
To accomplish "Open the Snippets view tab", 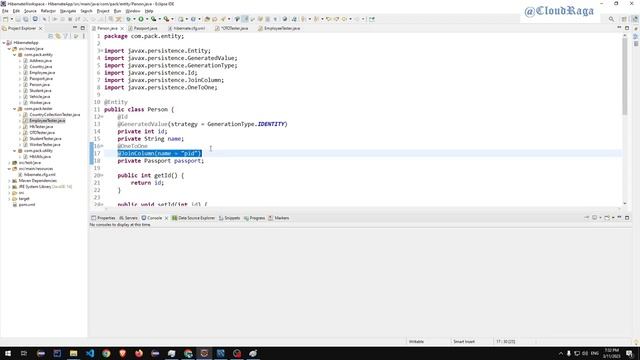I will pyautogui.click(x=229, y=218).
